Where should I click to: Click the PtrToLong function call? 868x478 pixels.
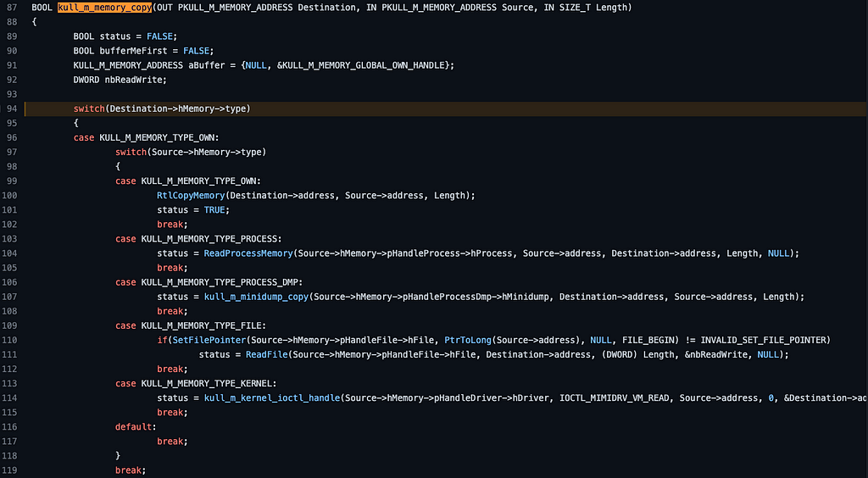tap(468, 340)
